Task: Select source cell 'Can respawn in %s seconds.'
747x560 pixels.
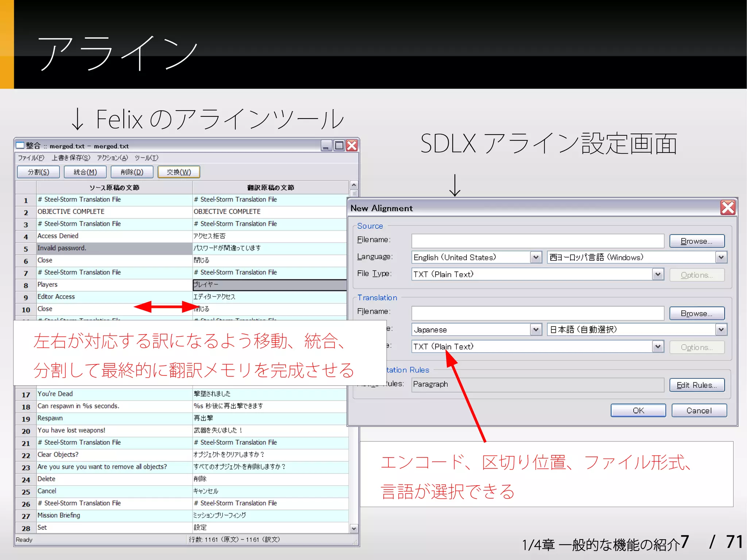Action: [115, 406]
